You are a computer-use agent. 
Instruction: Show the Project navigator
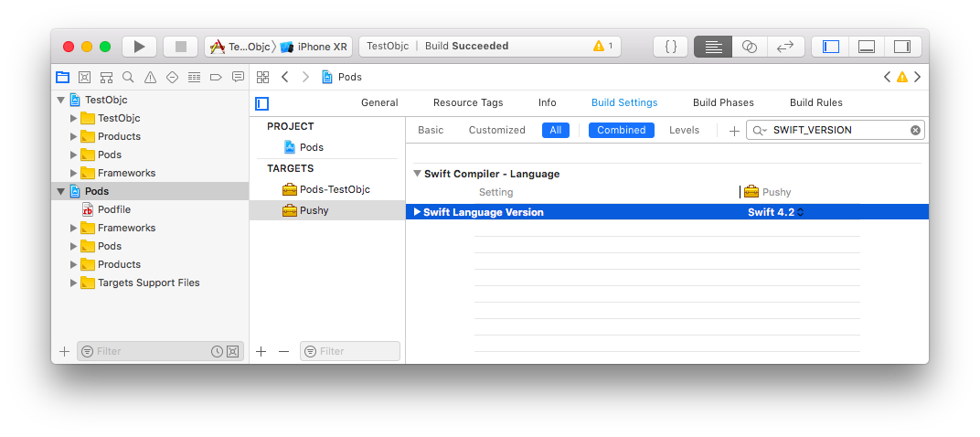(x=62, y=77)
